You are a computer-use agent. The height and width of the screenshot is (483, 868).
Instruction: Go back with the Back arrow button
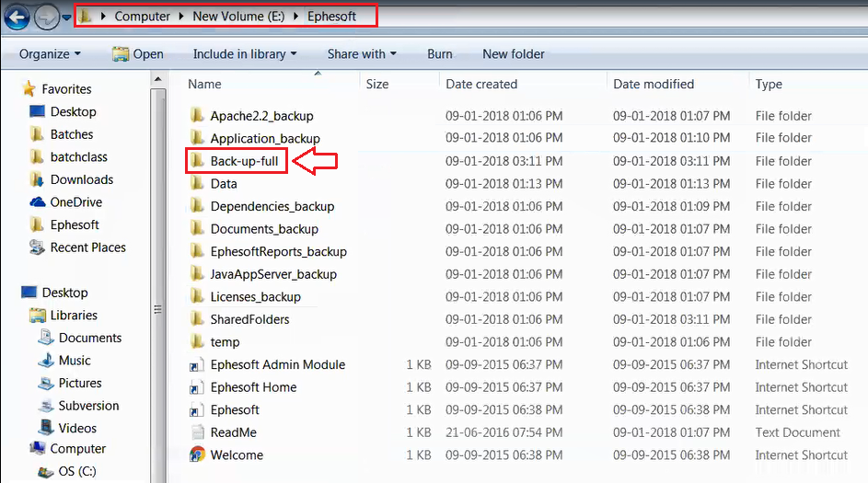(17, 17)
